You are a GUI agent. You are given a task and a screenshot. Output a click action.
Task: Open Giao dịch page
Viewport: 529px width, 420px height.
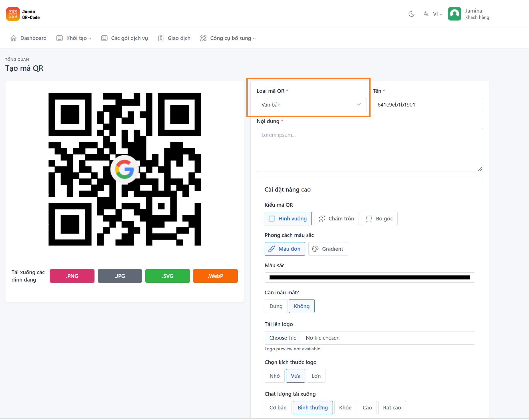[174, 38]
